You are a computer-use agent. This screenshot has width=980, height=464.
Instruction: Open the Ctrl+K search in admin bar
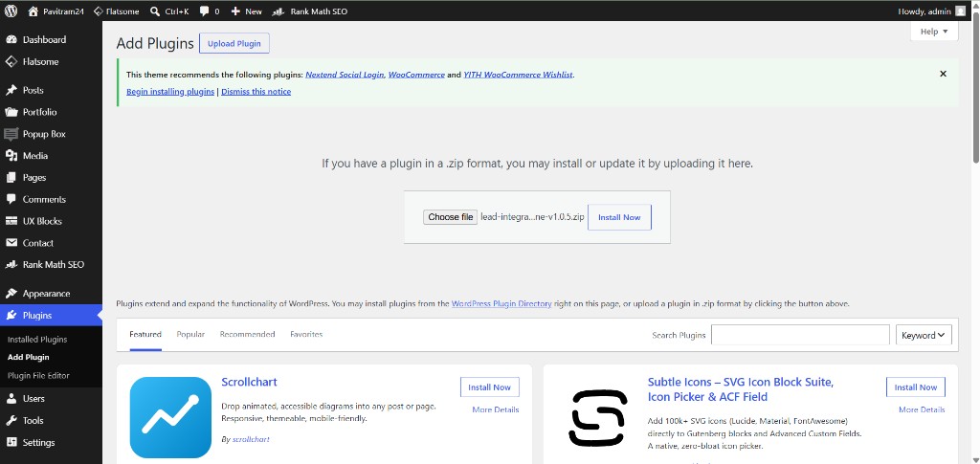[169, 11]
